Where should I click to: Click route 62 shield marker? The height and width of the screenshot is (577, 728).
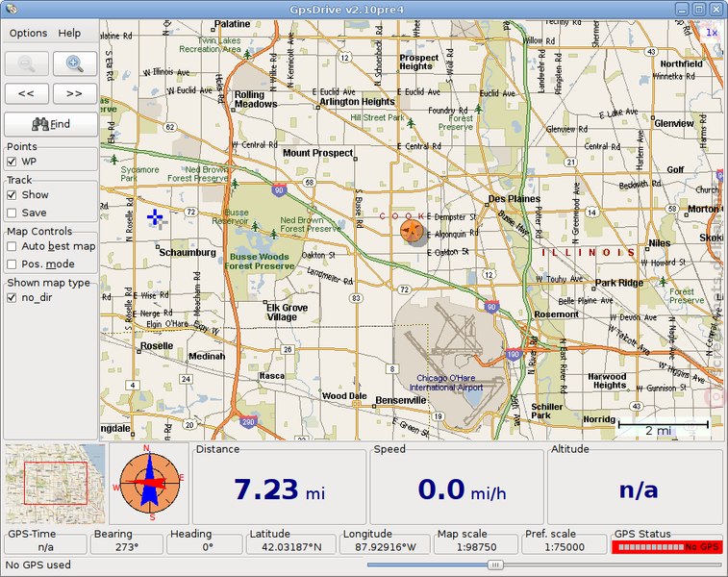point(170,127)
